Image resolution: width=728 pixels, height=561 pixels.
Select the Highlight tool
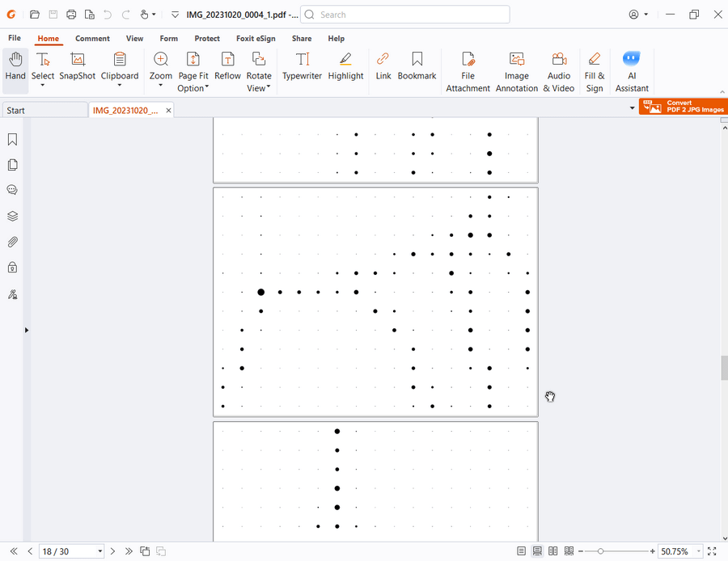[345, 66]
